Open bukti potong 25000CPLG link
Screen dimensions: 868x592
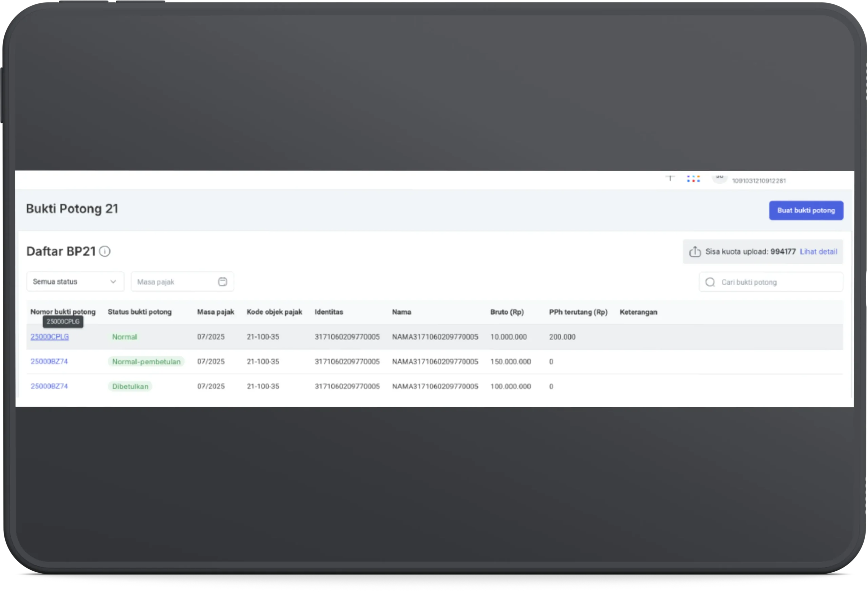point(50,337)
